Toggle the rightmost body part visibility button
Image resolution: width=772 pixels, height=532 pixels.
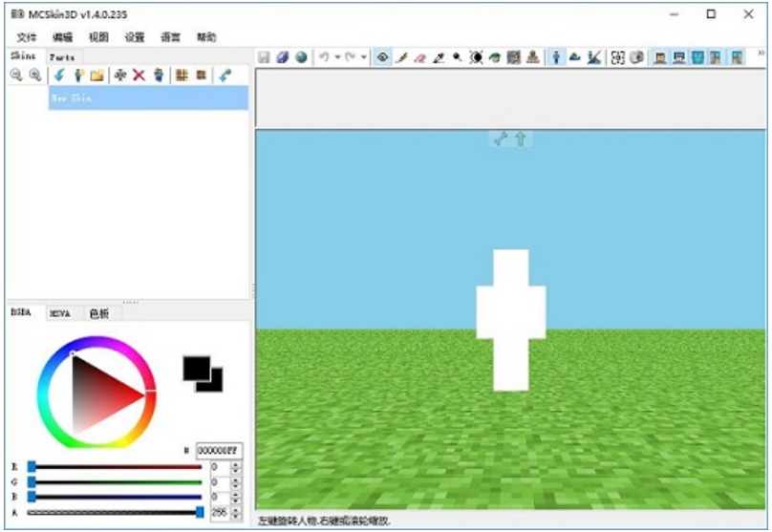[x=737, y=57]
